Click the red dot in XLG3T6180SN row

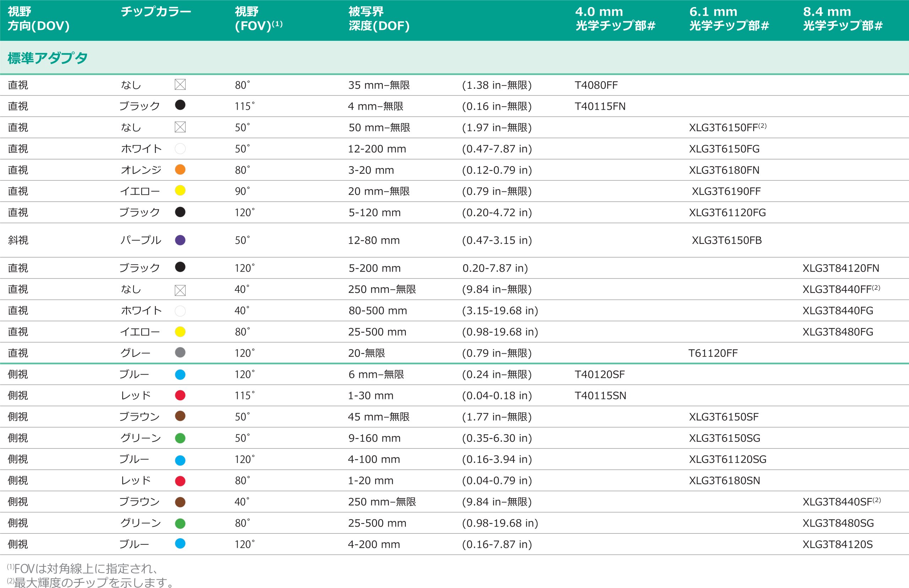(180, 481)
